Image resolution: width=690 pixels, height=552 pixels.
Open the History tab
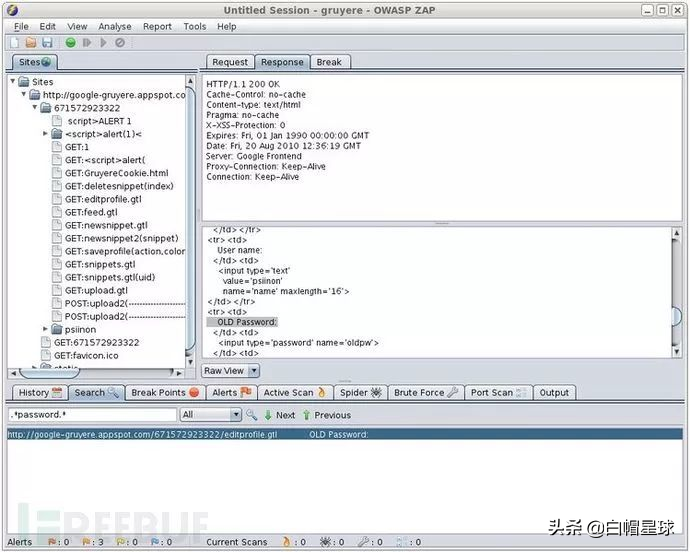coord(40,393)
